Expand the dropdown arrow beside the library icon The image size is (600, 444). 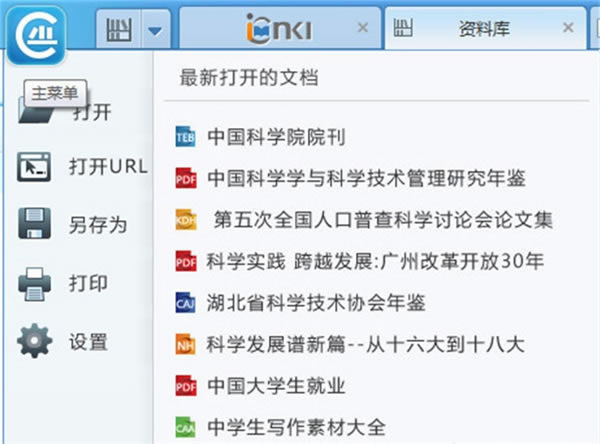(155, 30)
